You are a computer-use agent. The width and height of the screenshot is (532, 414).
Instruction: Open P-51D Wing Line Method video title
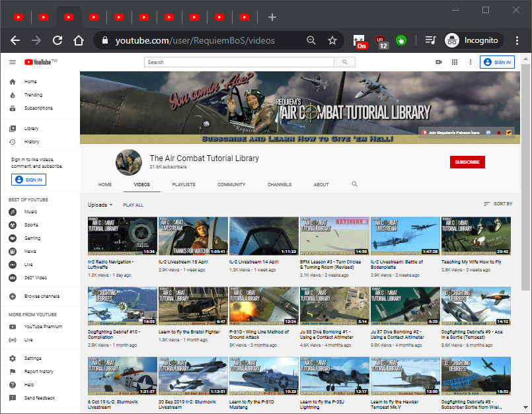(x=259, y=334)
